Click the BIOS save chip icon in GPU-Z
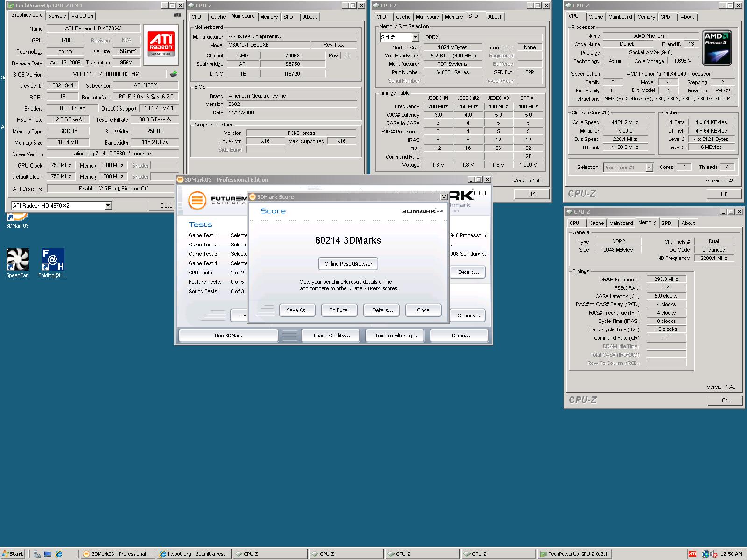Image resolution: width=747 pixels, height=560 pixels. point(173,74)
